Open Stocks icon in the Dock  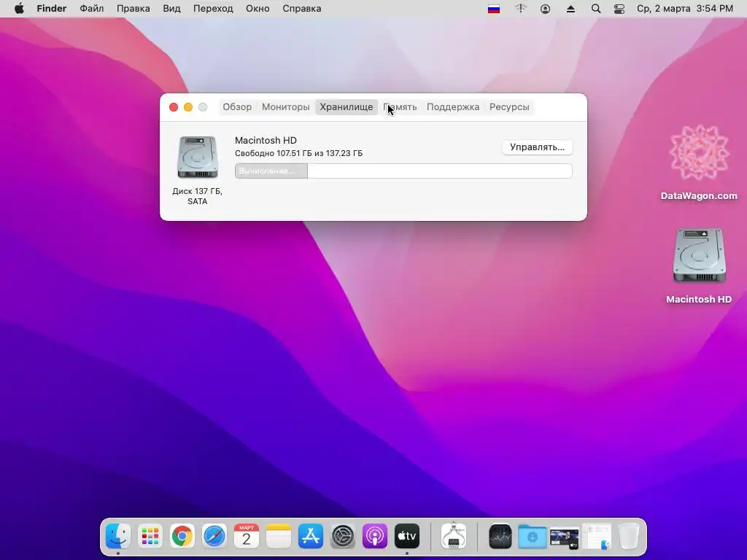(500, 536)
